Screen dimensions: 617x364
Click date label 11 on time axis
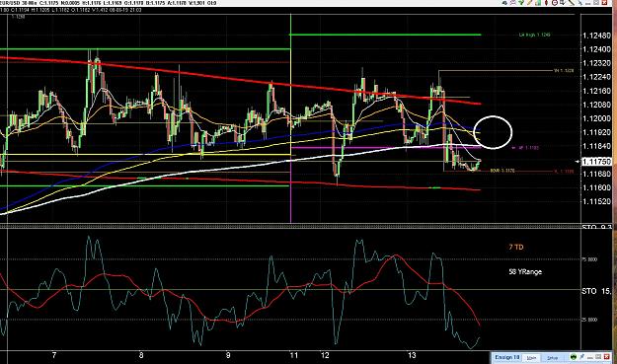[293, 355]
